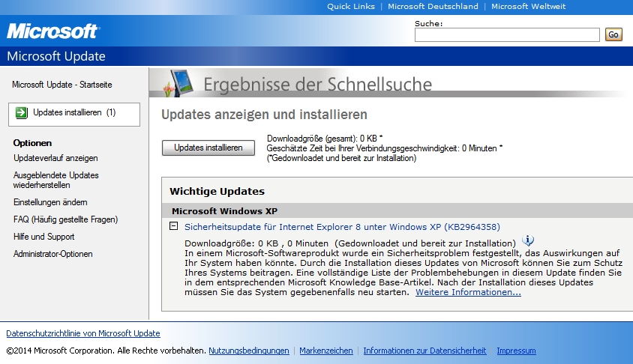The image size is (633, 364).
Task: Click the Updates anzeigen und installieren heading
Action: tap(265, 115)
